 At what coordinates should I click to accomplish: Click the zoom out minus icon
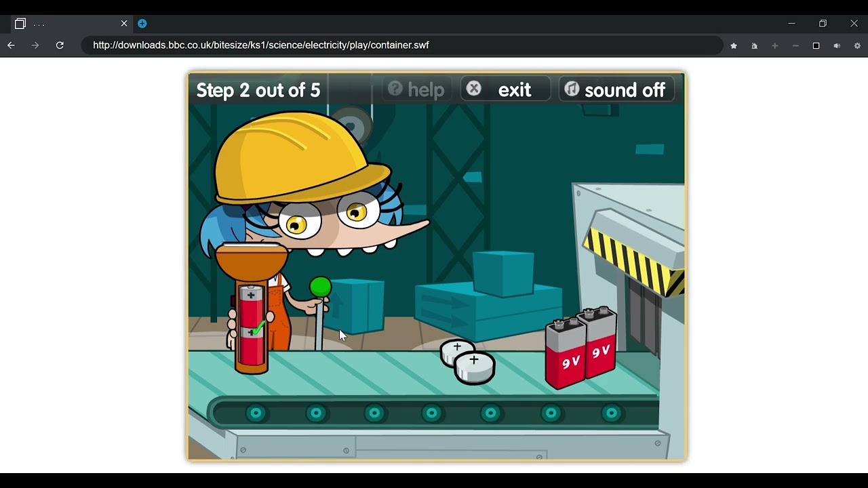tap(795, 45)
